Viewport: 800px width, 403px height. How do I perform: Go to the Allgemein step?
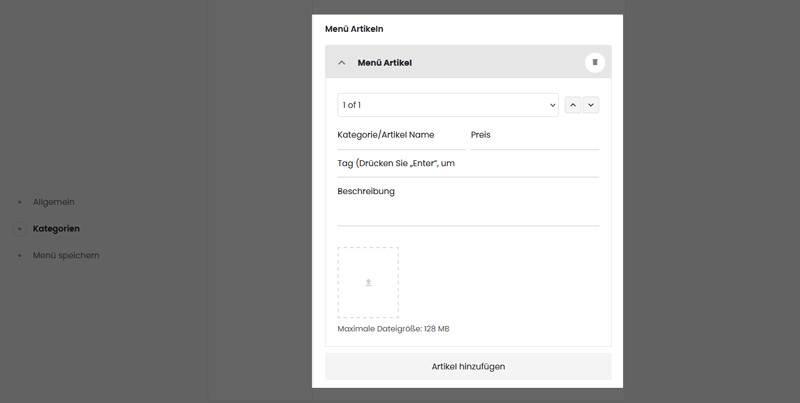click(54, 202)
